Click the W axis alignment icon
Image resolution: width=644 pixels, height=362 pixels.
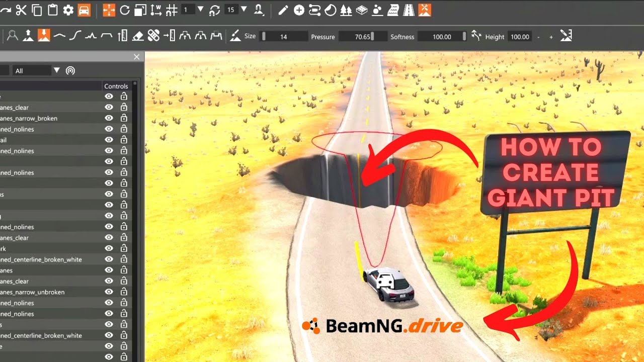[156, 10]
